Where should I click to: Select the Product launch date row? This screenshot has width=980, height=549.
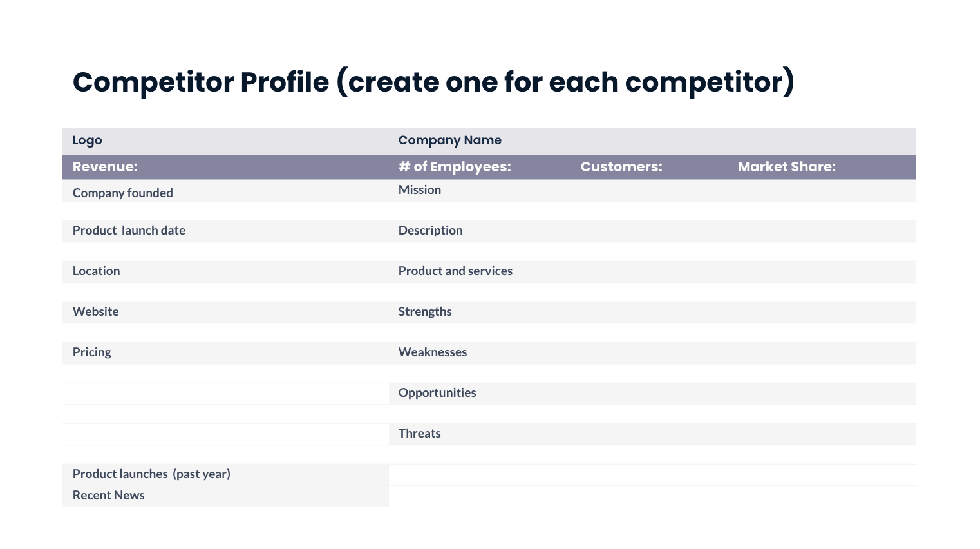[129, 231]
